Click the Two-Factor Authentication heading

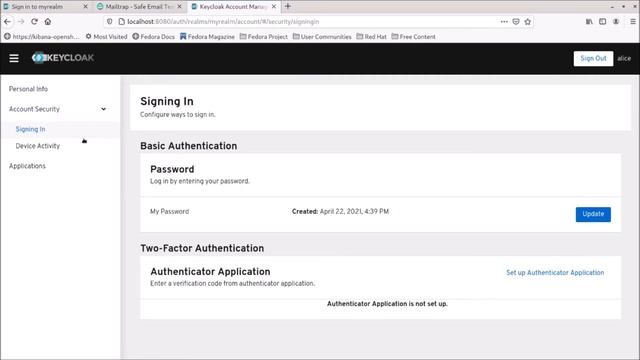click(202, 248)
